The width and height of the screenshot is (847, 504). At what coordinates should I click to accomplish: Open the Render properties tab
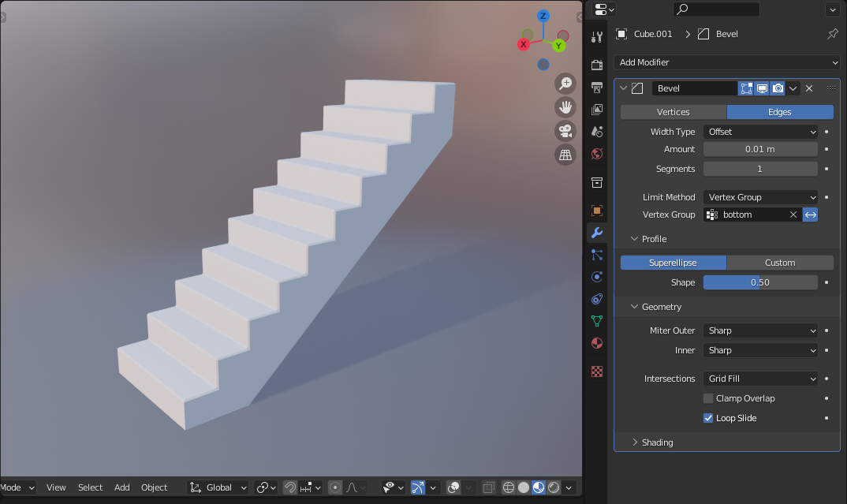(x=597, y=65)
